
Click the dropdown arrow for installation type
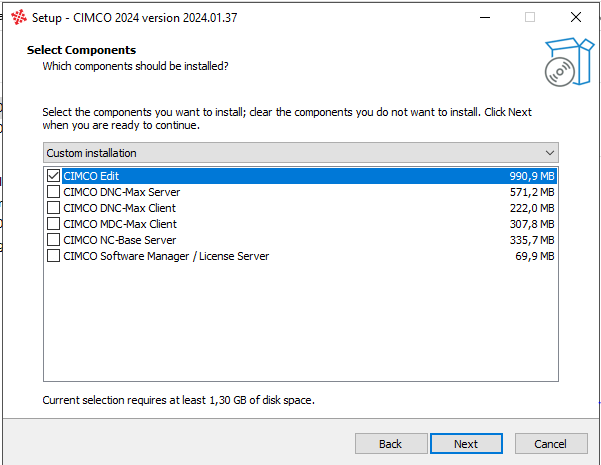[x=549, y=153]
